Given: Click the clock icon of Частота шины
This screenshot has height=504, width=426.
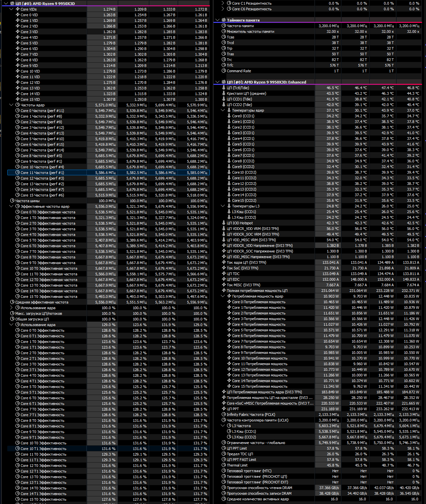Looking at the screenshot, I should pos(12,201).
